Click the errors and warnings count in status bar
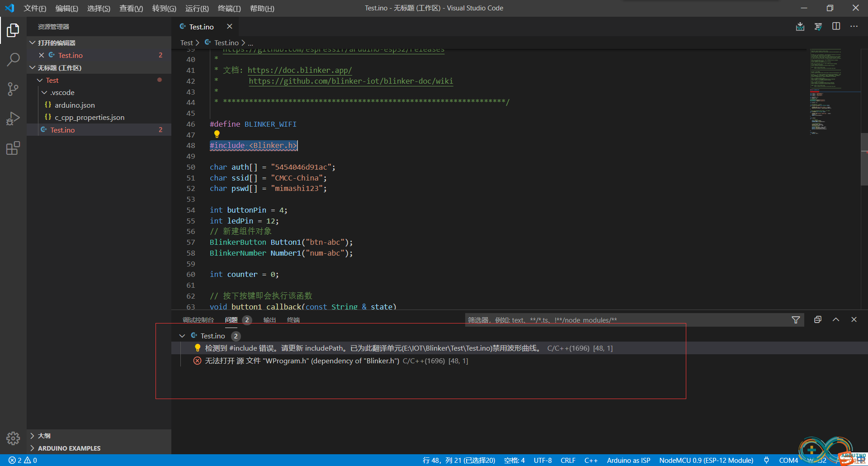Viewport: 868px width, 466px height. [x=23, y=460]
